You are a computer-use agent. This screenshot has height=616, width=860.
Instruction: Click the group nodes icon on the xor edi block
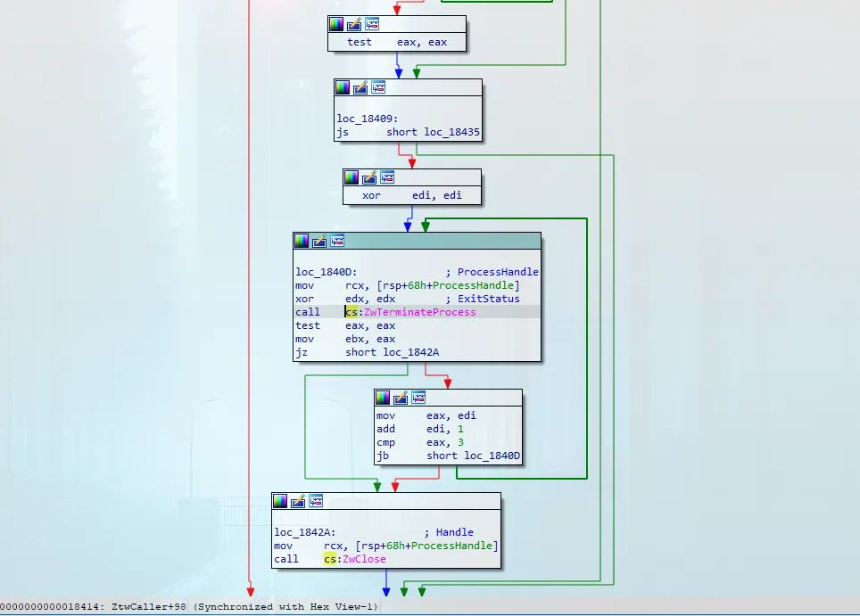tap(387, 177)
